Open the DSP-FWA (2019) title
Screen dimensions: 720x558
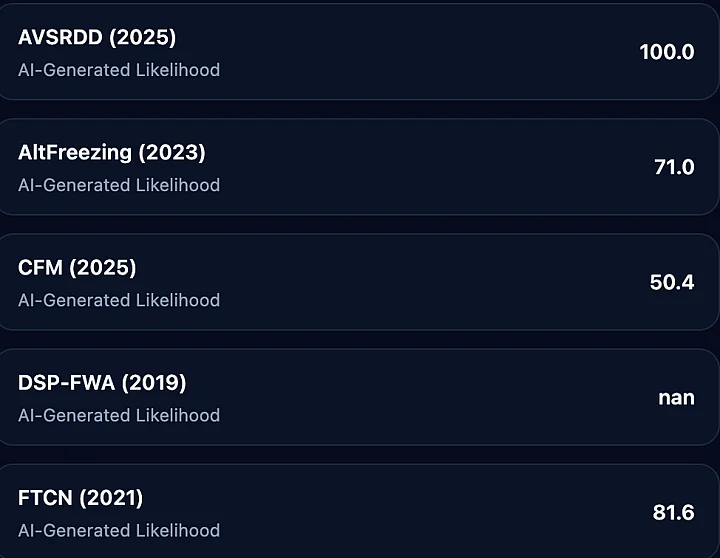(x=102, y=383)
